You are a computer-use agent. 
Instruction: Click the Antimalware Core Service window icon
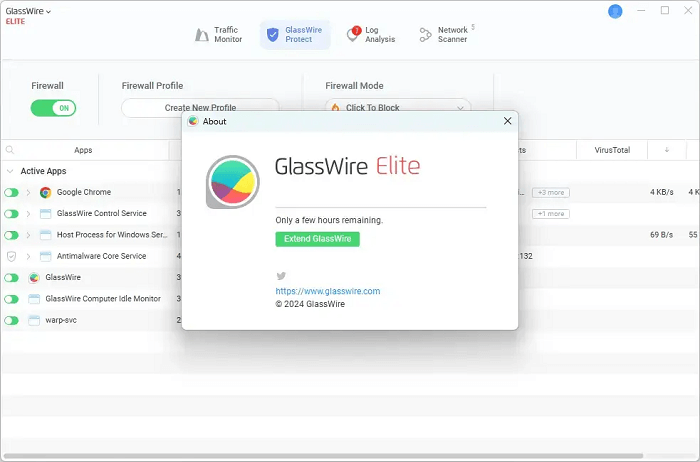(x=45, y=256)
